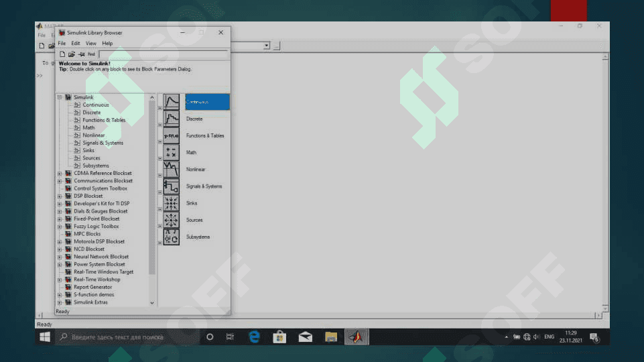Expand the CDMA Reference Blockset node
Screen dimensions: 644x362
point(60,174)
